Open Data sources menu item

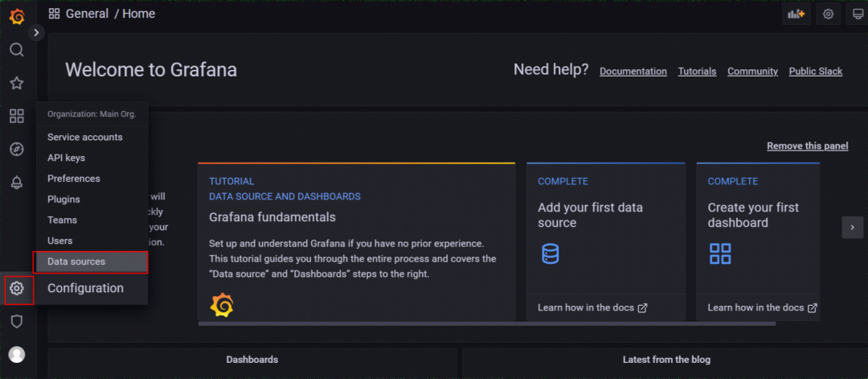91,262
